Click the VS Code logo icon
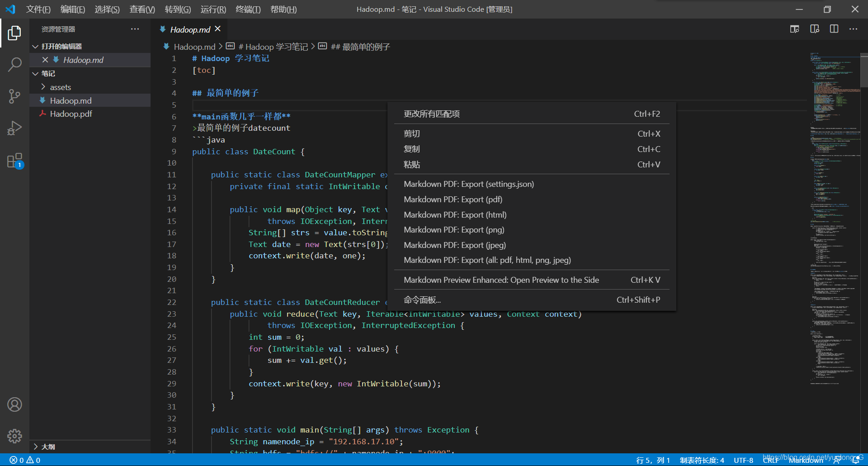The width and height of the screenshot is (868, 466). (10, 9)
